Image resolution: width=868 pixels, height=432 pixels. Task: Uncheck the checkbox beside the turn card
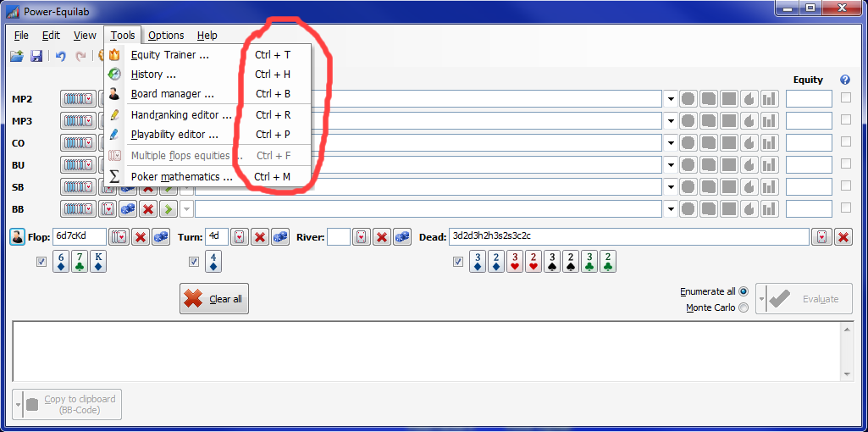(x=194, y=262)
